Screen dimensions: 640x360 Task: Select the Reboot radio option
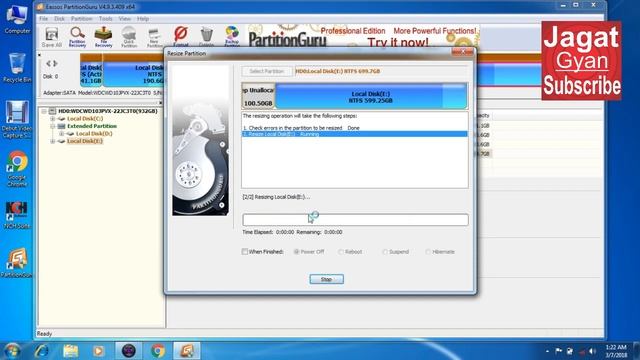click(341, 251)
